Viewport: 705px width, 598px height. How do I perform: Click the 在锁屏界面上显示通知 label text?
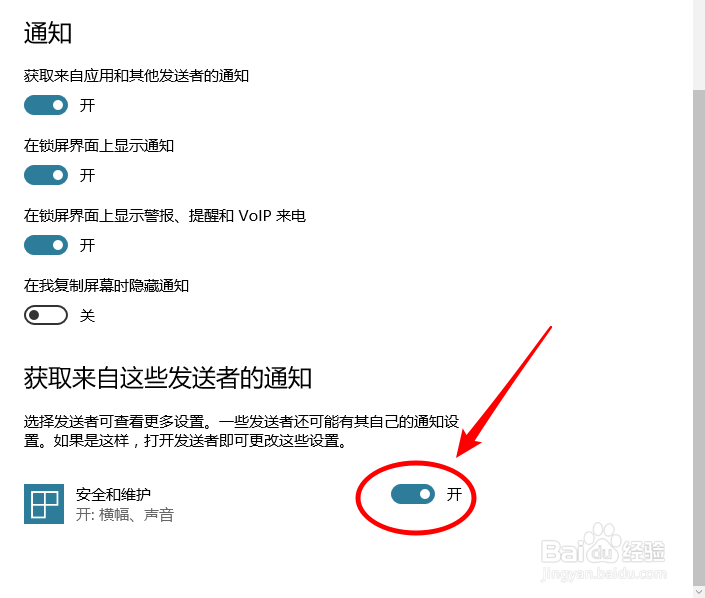point(99,146)
